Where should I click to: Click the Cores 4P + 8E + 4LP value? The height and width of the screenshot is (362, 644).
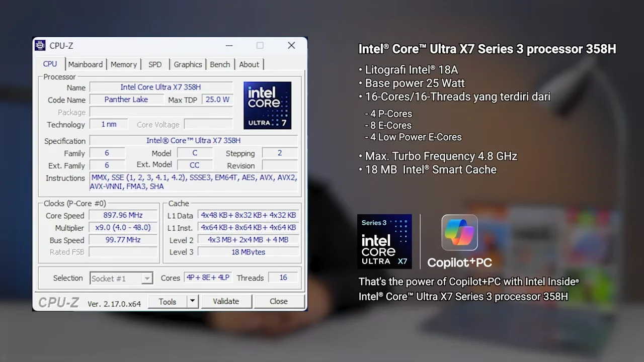tap(208, 278)
